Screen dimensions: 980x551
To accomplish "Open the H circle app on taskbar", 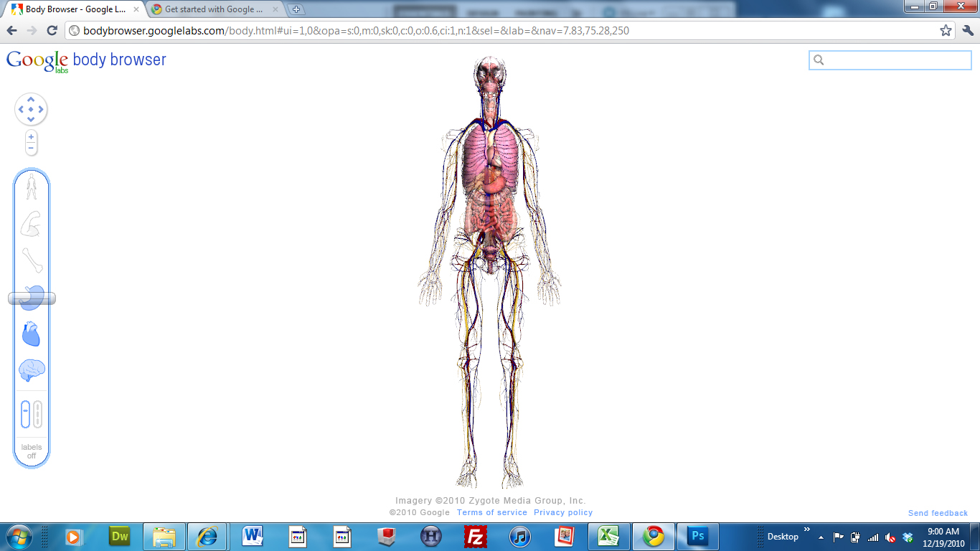I will pyautogui.click(x=430, y=536).
